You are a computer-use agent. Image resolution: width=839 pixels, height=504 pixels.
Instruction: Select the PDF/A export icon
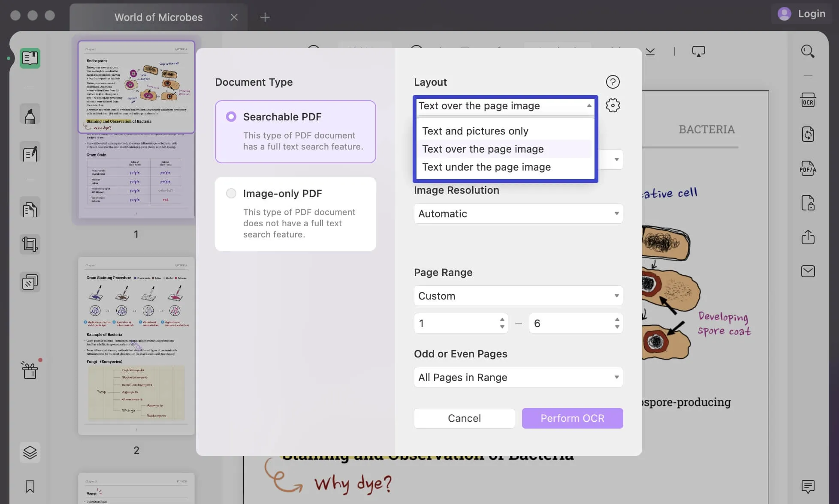tap(808, 169)
